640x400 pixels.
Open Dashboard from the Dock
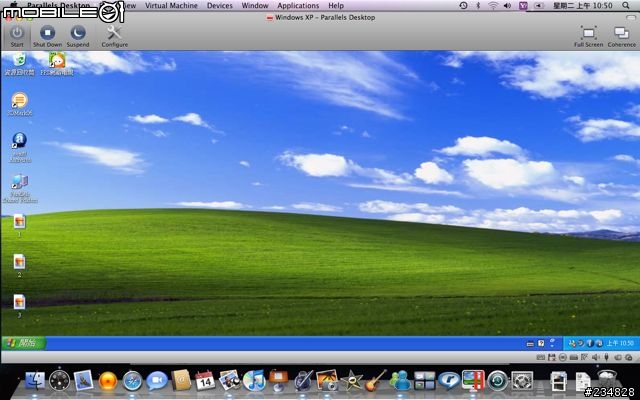pyautogui.click(x=60, y=380)
